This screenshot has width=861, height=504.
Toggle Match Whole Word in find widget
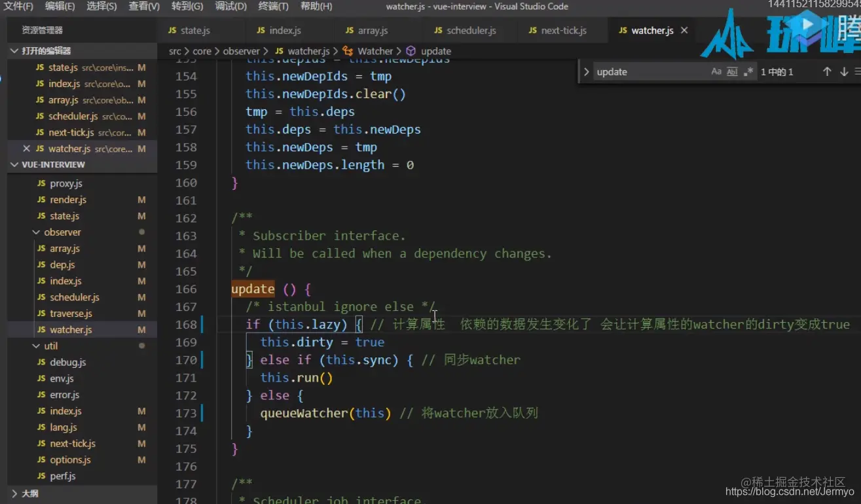(x=733, y=72)
